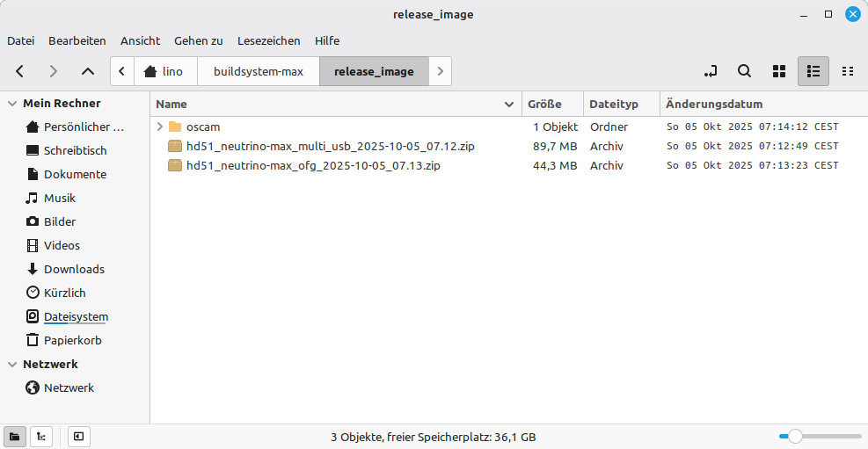Switch to compact view
Image resolution: width=868 pixels, height=449 pixels.
[848, 71]
